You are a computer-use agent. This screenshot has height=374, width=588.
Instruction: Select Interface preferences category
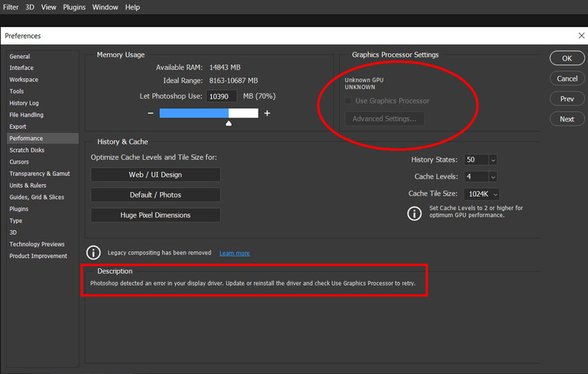(42, 68)
